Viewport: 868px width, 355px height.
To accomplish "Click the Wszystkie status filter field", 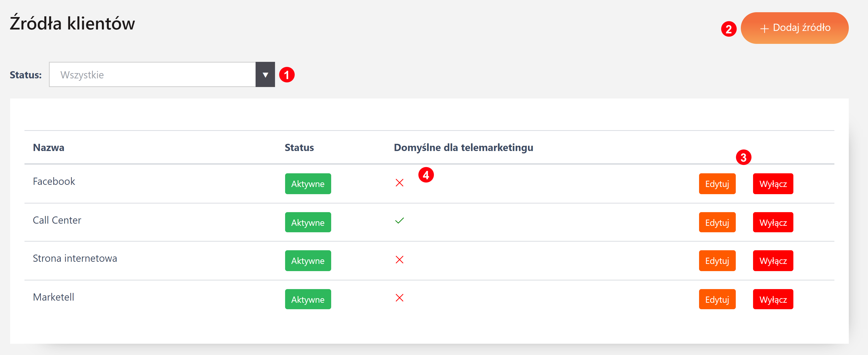I will click(x=152, y=75).
